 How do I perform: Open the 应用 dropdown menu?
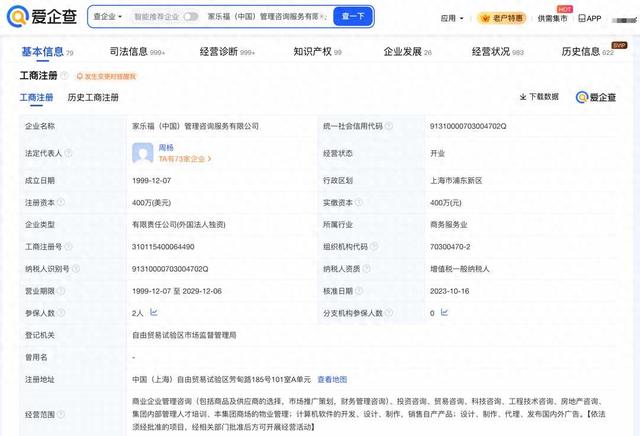click(452, 18)
